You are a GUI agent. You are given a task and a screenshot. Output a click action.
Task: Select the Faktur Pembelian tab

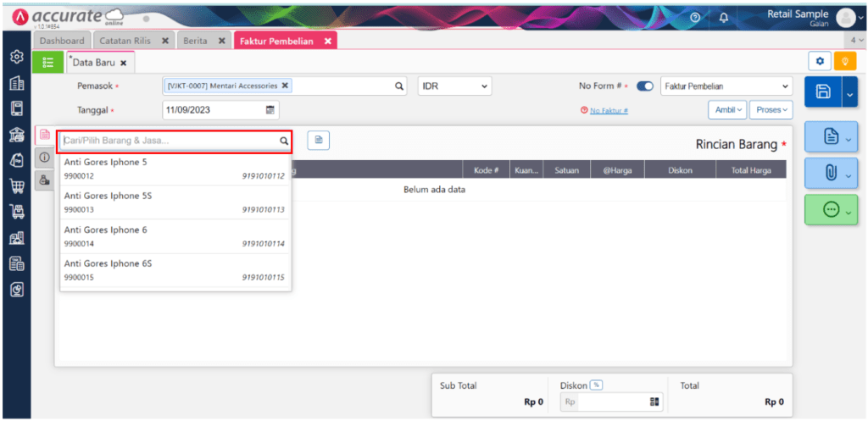[x=276, y=41]
